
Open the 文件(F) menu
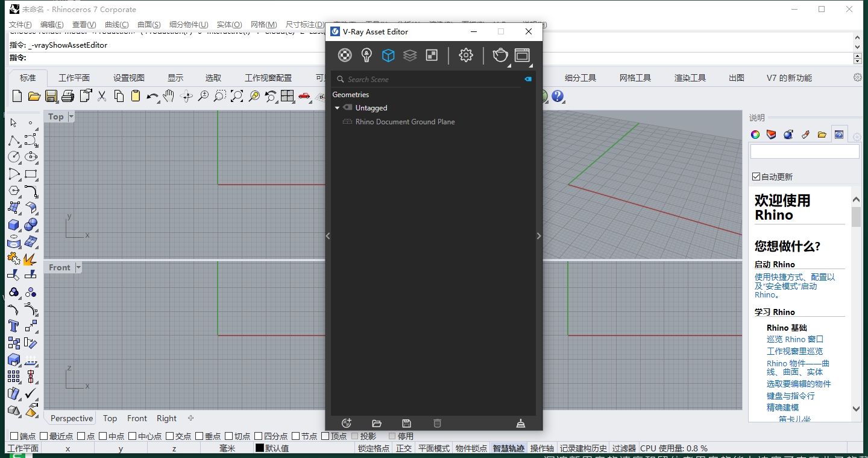[x=20, y=24]
